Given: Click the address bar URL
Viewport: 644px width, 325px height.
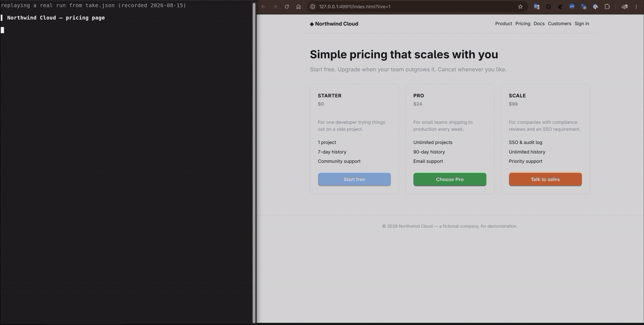Looking at the screenshot, I should [355, 6].
